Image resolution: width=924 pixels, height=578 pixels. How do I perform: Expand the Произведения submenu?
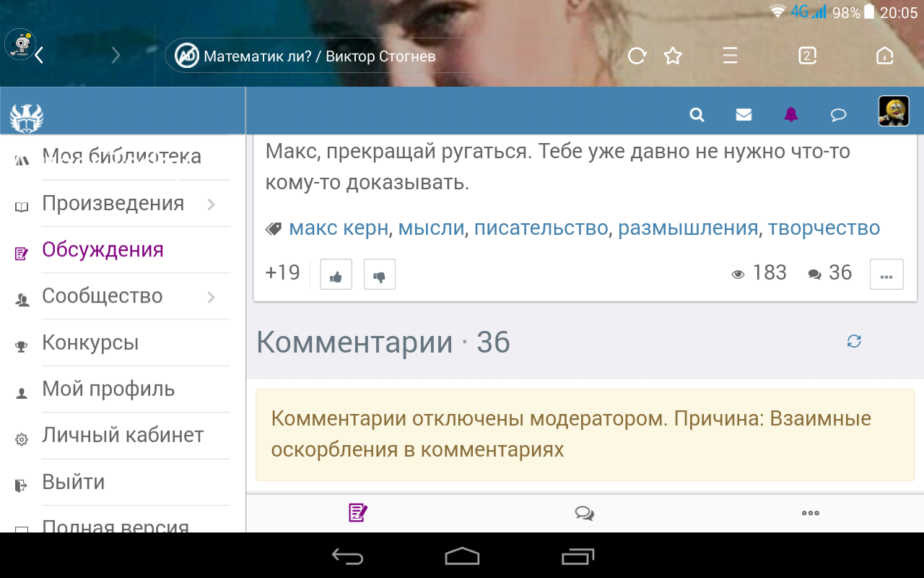[211, 204]
